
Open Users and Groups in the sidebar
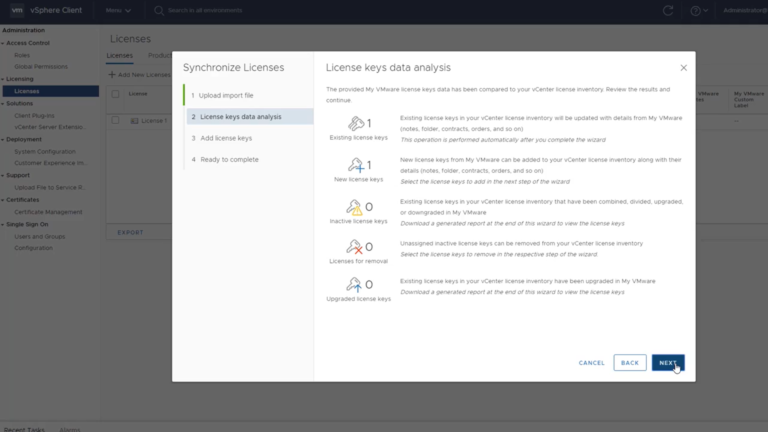[40, 237]
